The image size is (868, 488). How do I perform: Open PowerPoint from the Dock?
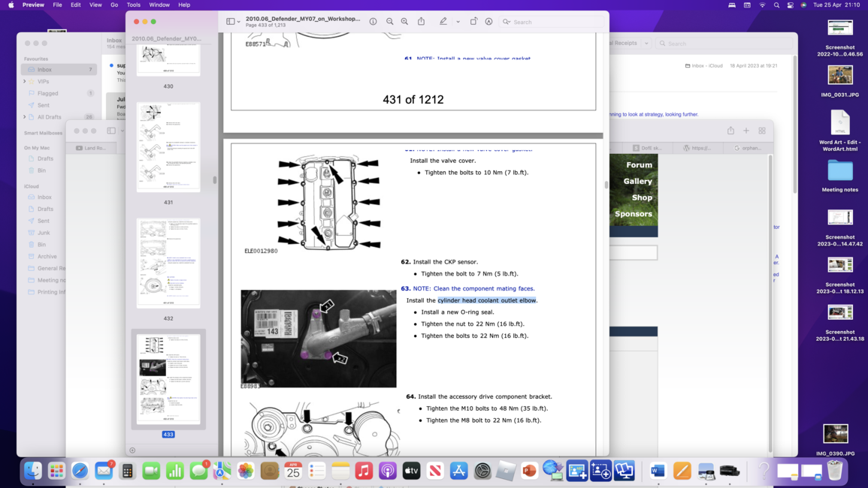click(529, 471)
